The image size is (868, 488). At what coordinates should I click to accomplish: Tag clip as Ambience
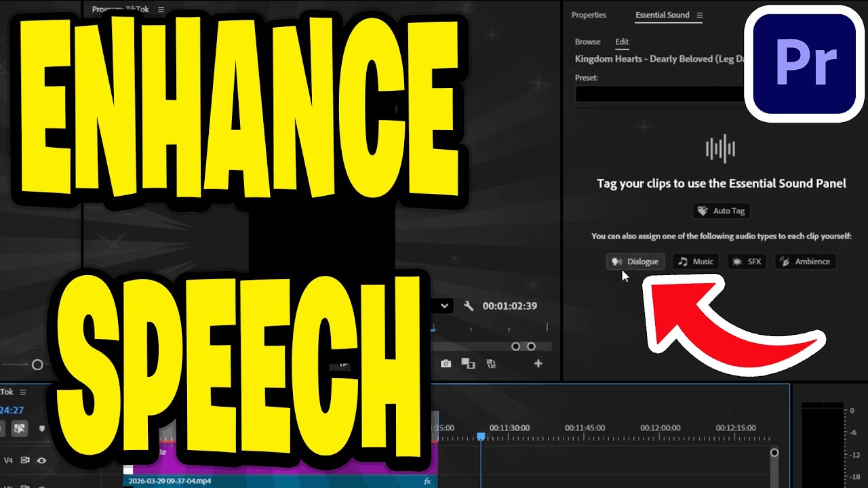[805, 262]
